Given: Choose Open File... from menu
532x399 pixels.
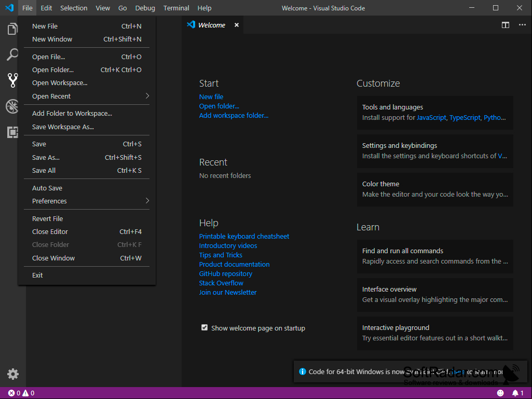Looking at the screenshot, I should point(87,57).
